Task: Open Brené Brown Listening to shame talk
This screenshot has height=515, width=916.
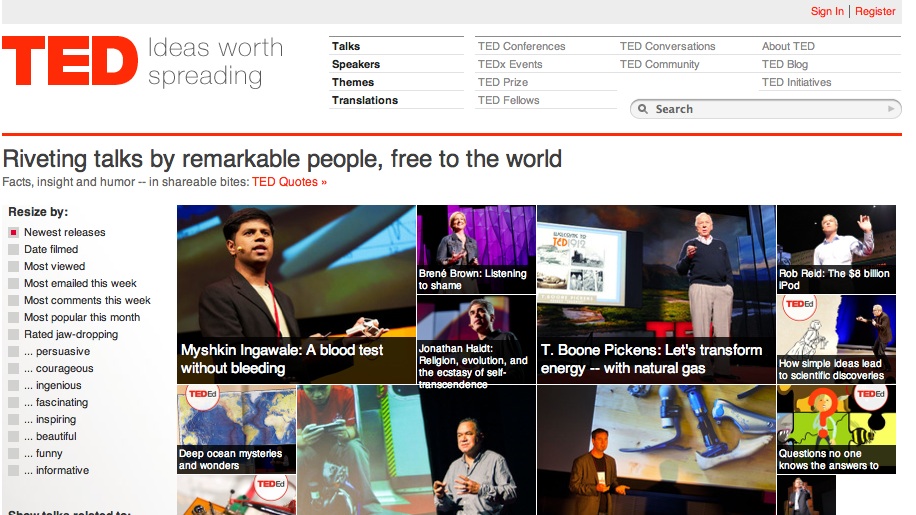Action: 476,249
